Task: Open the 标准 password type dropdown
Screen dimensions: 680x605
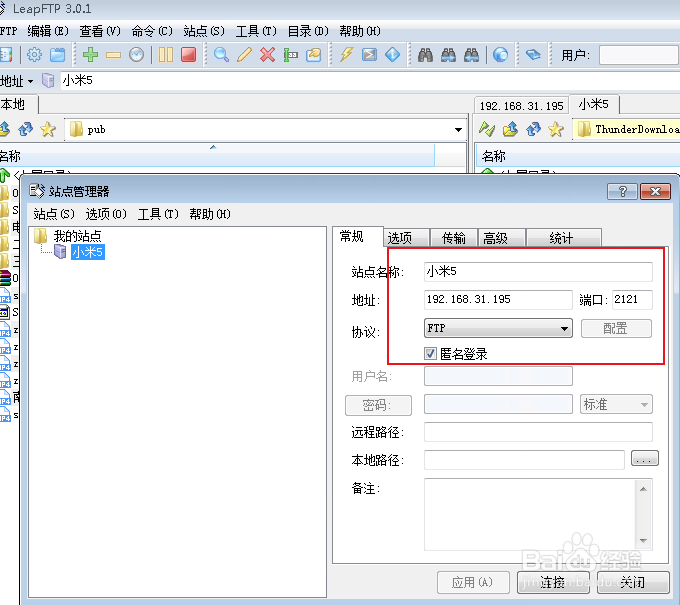Action: pyautogui.click(x=616, y=404)
